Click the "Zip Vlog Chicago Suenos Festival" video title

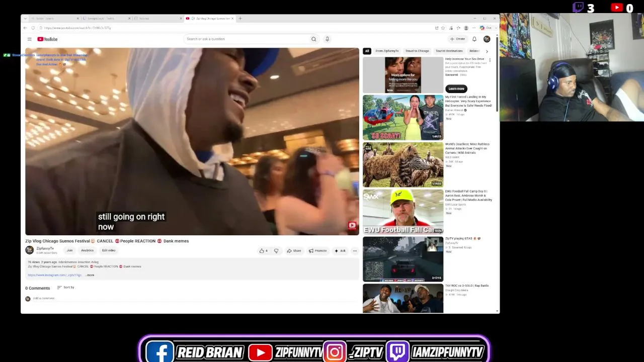coord(107,241)
